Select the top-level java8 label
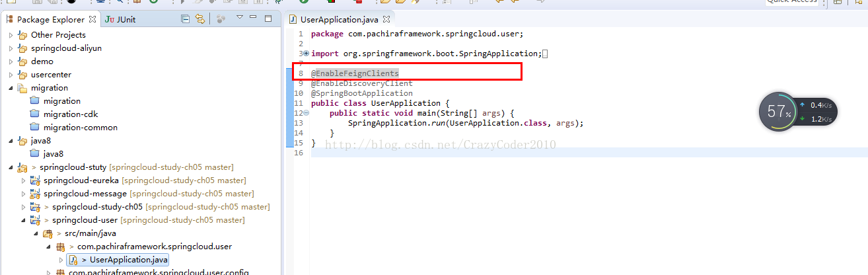This screenshot has width=868, height=275. pos(41,140)
